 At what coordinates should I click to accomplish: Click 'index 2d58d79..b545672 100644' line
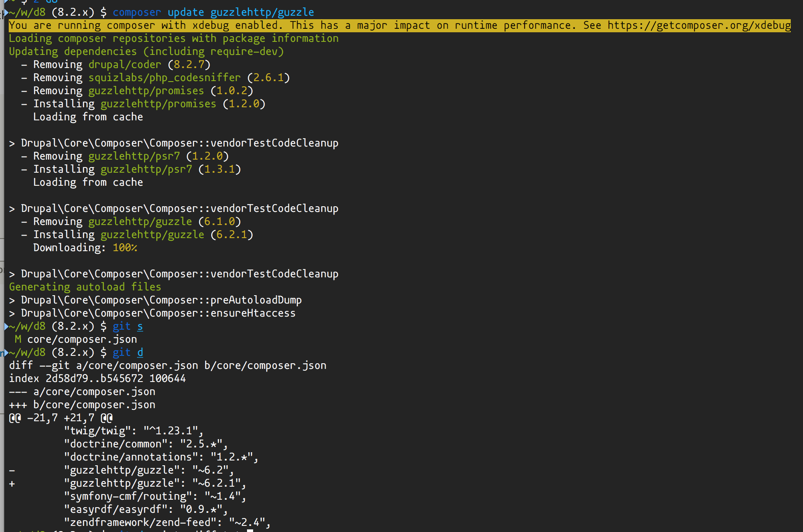[x=97, y=379]
